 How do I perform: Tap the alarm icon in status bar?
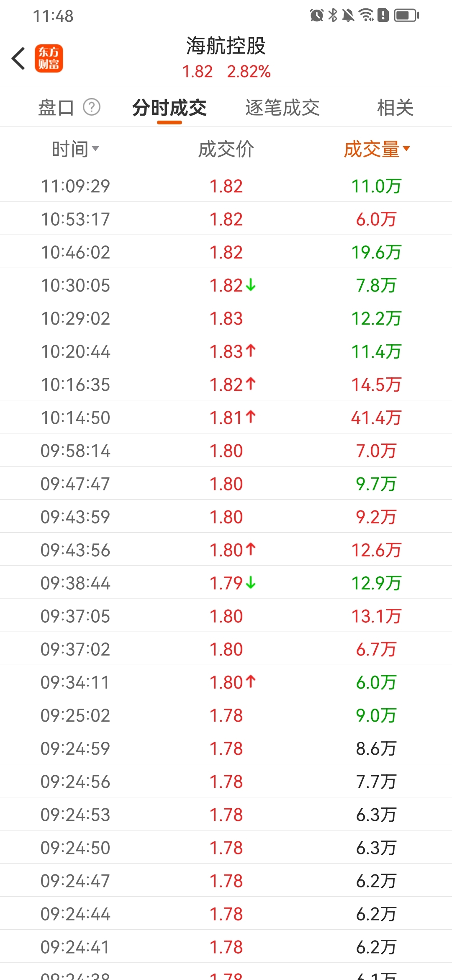click(317, 15)
